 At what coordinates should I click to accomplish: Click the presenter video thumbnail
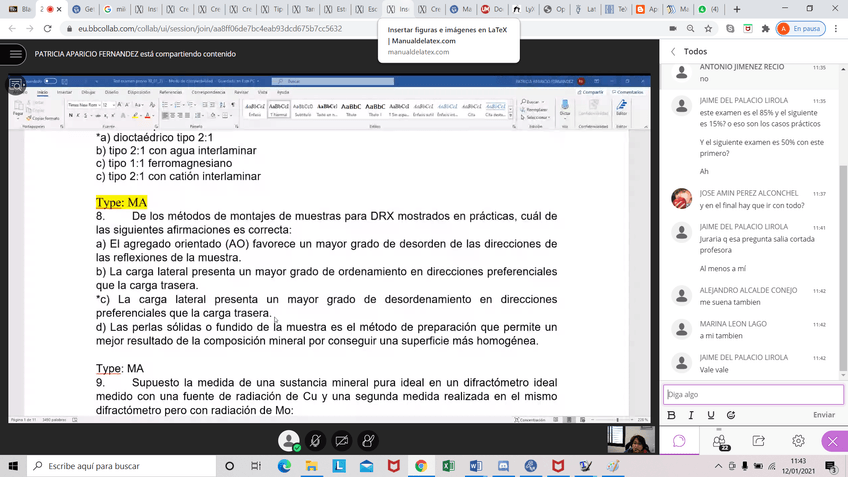(631, 439)
